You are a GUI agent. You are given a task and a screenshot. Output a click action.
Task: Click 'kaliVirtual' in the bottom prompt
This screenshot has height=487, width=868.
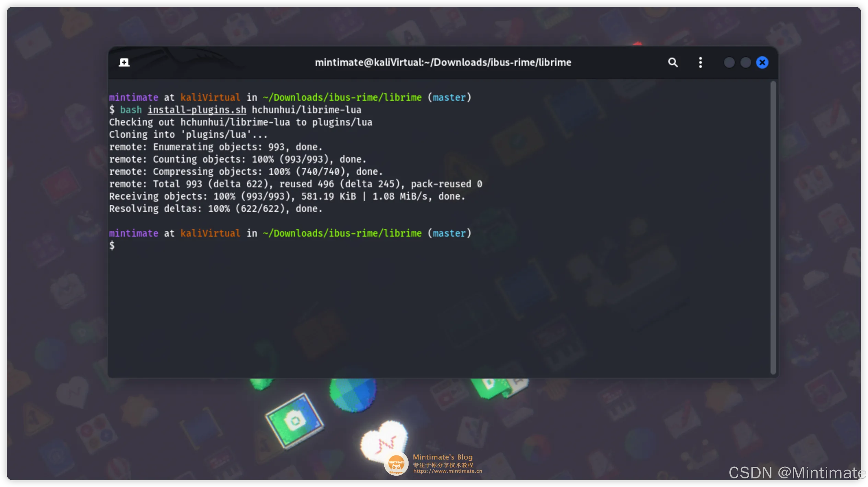point(210,233)
